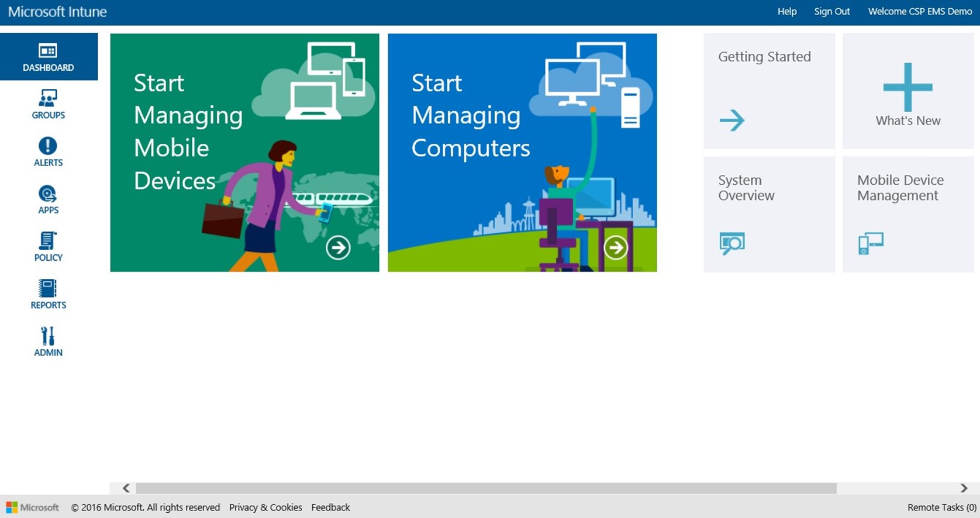
Task: Open the Dashboard workspace icon
Action: coord(48,51)
